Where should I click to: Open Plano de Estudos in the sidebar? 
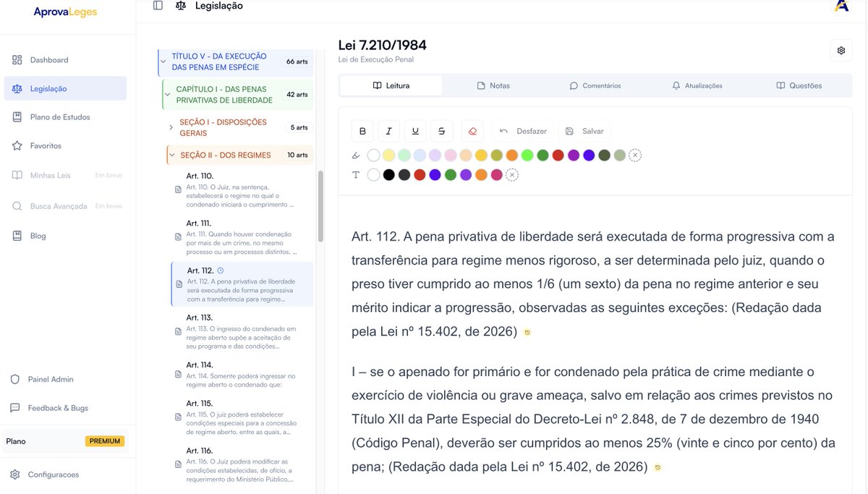click(x=65, y=117)
